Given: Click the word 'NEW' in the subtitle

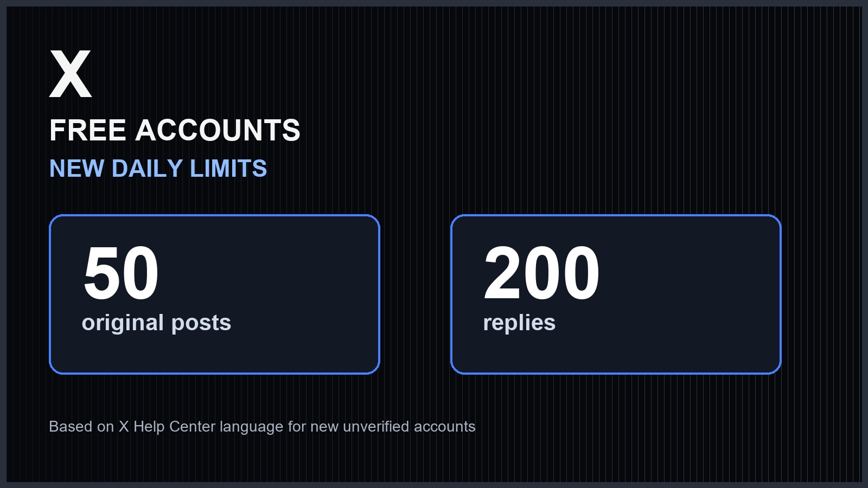Looking at the screenshot, I should point(76,169).
